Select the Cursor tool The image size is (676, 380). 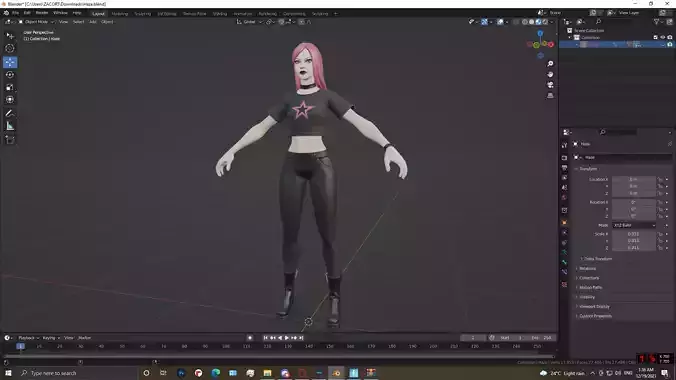point(10,48)
